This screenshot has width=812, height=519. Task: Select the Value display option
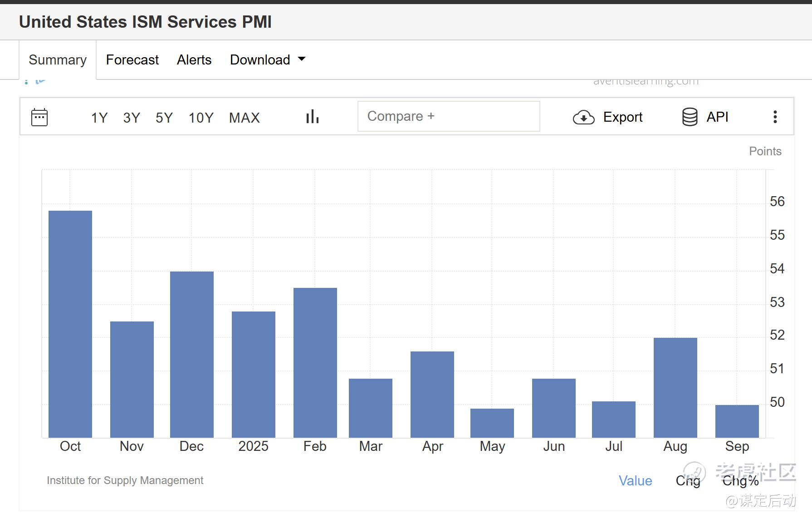coord(635,481)
